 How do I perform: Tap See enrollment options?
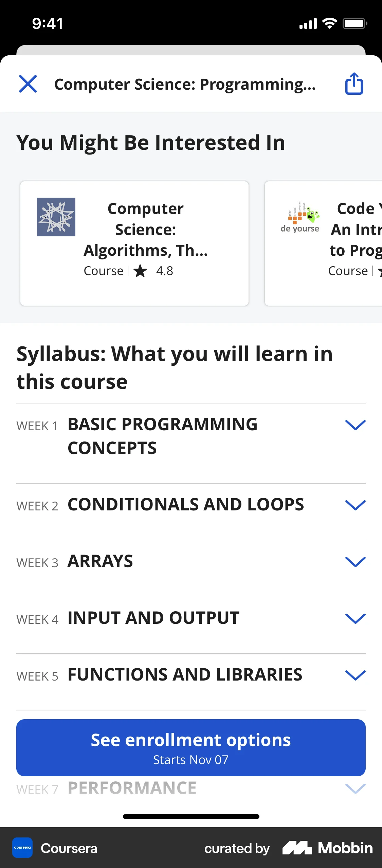click(x=191, y=746)
